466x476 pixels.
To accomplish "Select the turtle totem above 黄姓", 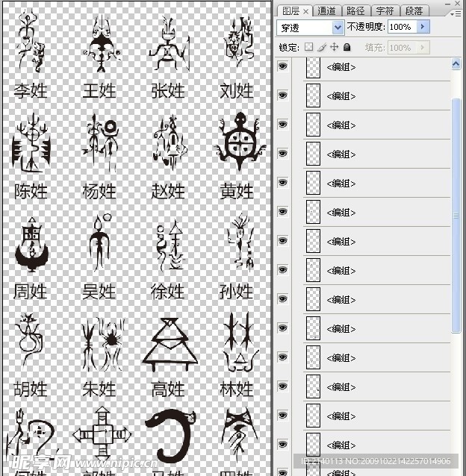I will pyautogui.click(x=240, y=141).
